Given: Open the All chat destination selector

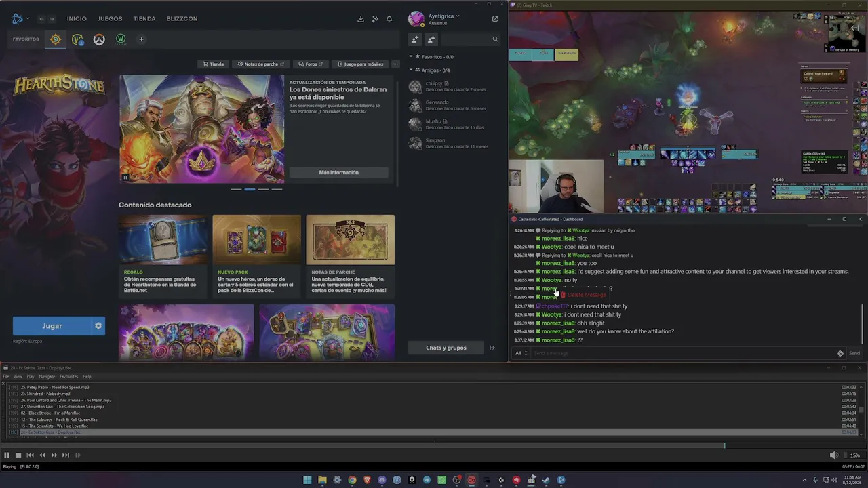Looking at the screenshot, I should point(521,353).
